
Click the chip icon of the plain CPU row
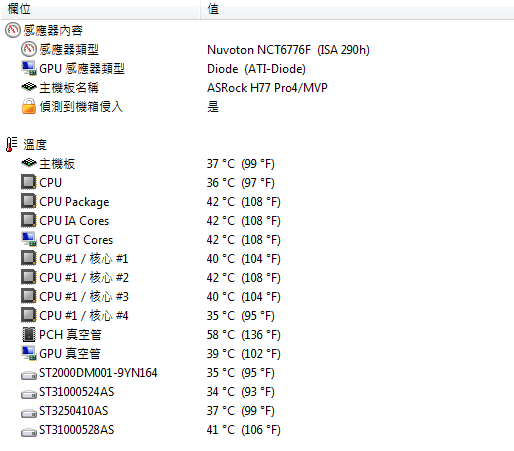(29, 182)
